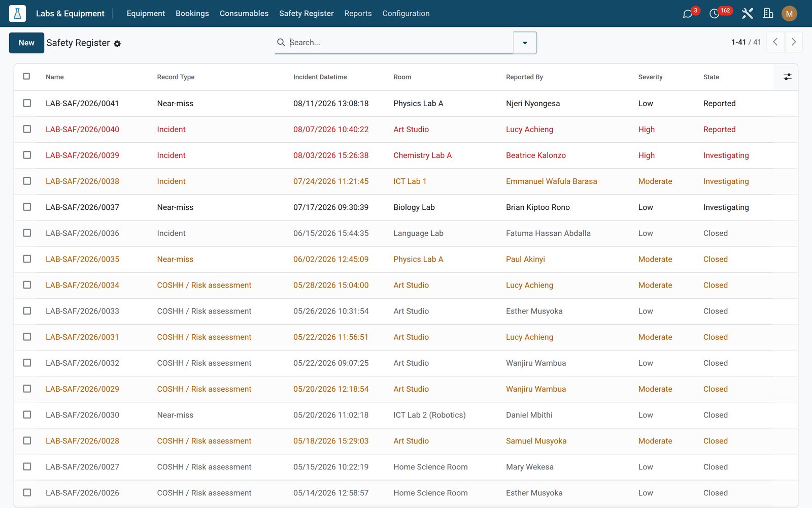Click the ICT Lab 2 (Robotics) room cell
Viewport: 812px width, 508px height.
[x=429, y=415]
